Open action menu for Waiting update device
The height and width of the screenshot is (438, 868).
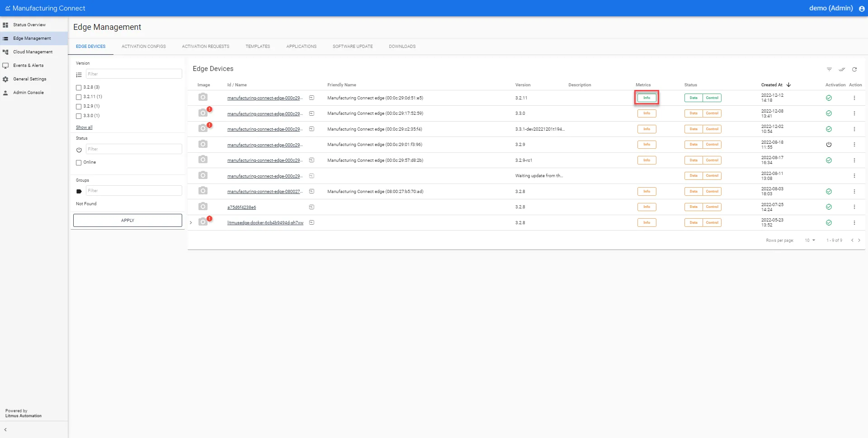854,176
